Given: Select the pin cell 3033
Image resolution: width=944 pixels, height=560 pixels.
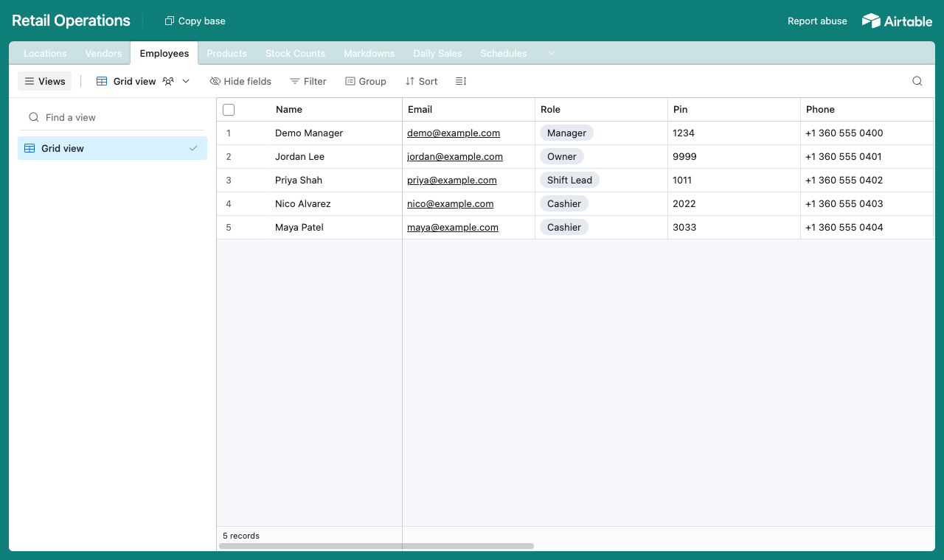Looking at the screenshot, I should pos(735,228).
